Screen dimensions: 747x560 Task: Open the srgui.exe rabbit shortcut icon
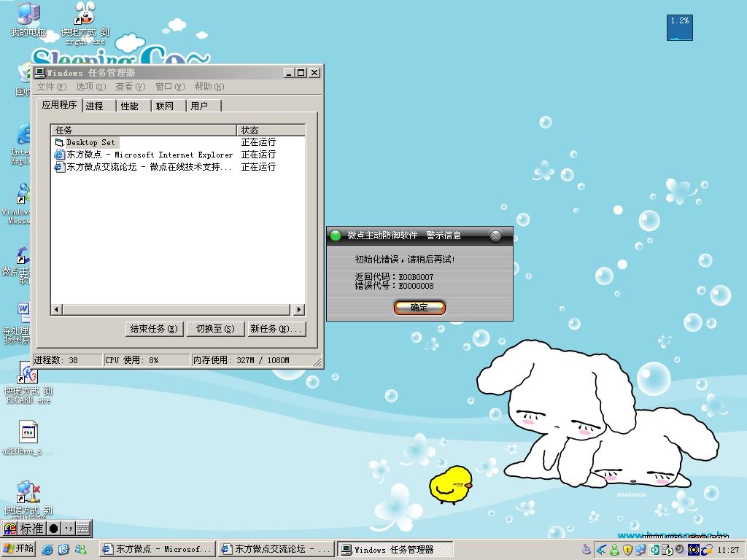[x=85, y=23]
